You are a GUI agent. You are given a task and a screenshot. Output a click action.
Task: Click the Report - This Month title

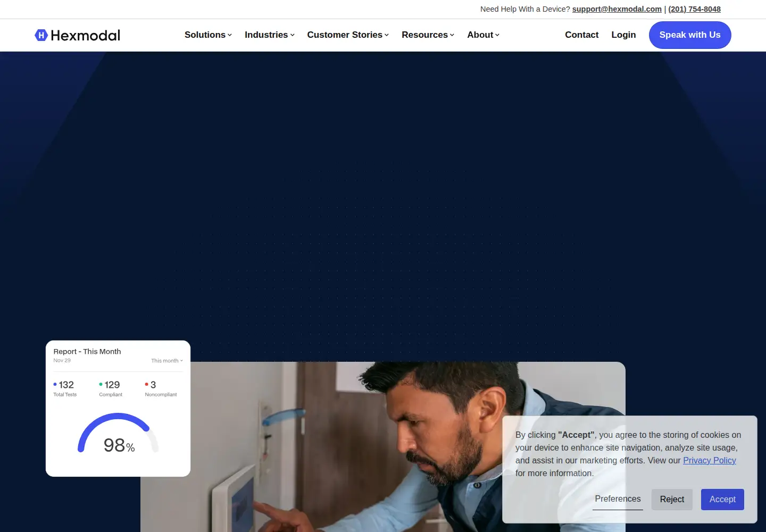[87, 352]
